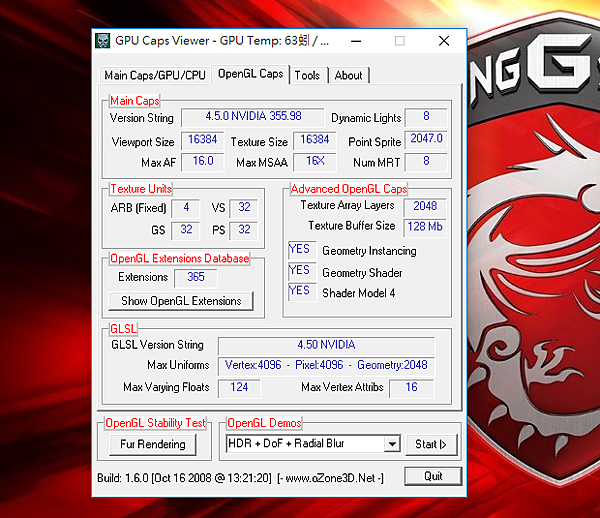
Task: Click YES box next to Geometry Shader
Action: tap(302, 271)
